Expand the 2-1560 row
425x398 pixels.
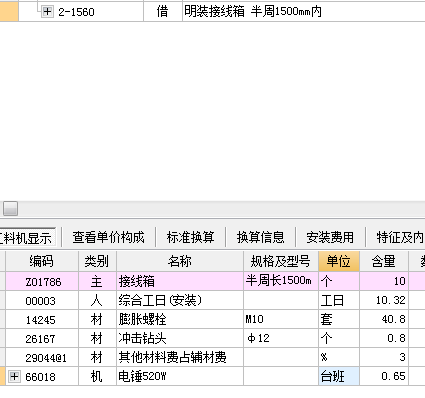point(47,12)
